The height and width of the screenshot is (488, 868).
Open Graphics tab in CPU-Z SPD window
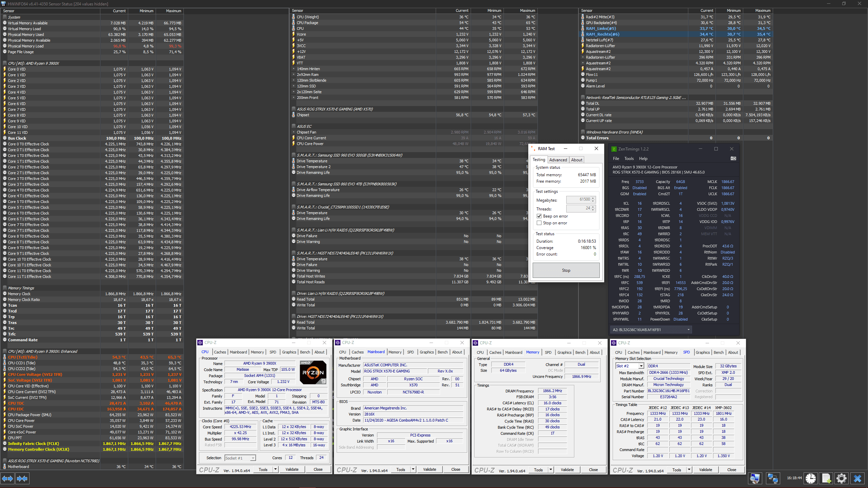point(703,352)
